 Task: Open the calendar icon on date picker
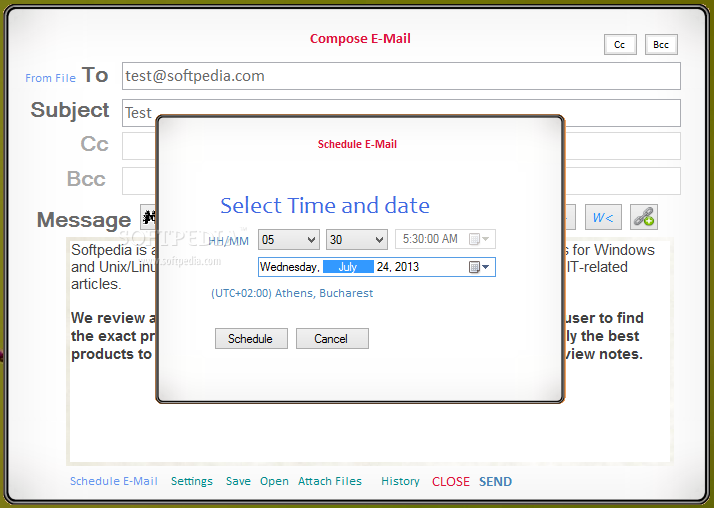[474, 267]
